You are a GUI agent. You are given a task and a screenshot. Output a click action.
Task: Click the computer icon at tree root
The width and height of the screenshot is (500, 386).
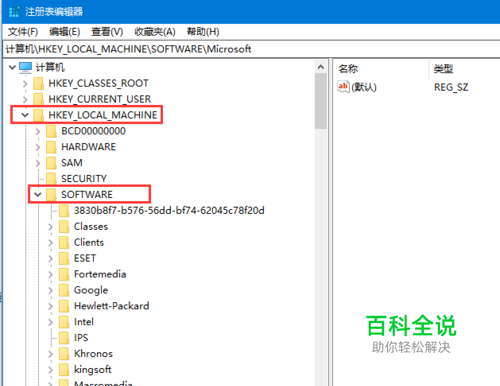click(25, 67)
